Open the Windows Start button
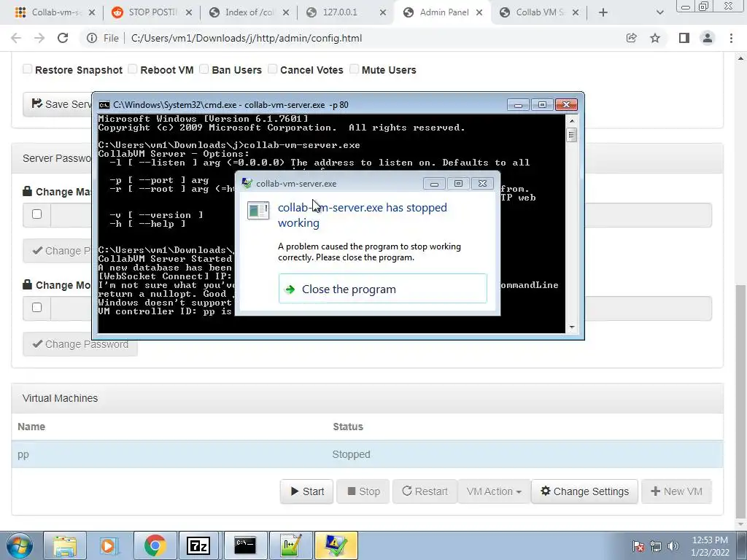The height and width of the screenshot is (560, 747). 18,545
